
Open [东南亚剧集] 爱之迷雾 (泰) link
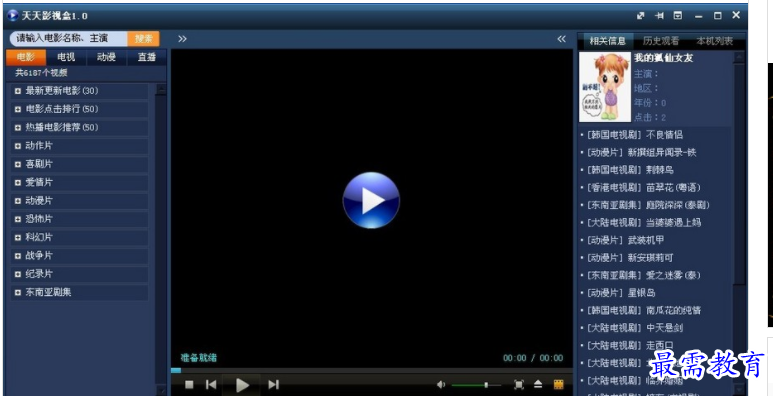643,275
